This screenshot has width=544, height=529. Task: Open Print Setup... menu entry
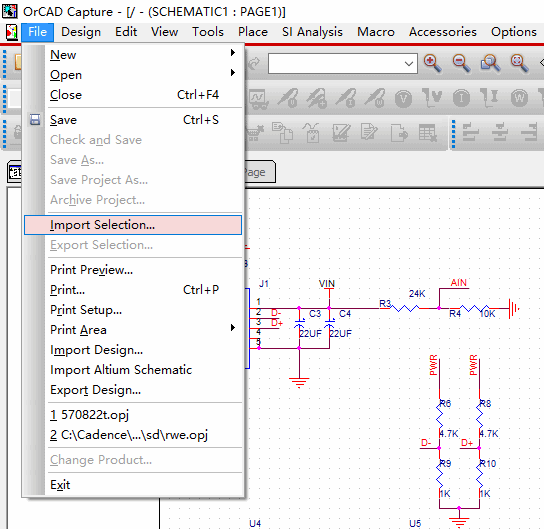tap(133, 310)
